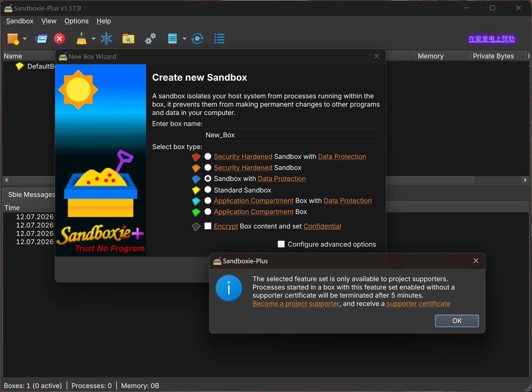The height and width of the screenshot is (392, 532).
Task: Open the Confidential link in Encrypt row
Action: tap(322, 226)
